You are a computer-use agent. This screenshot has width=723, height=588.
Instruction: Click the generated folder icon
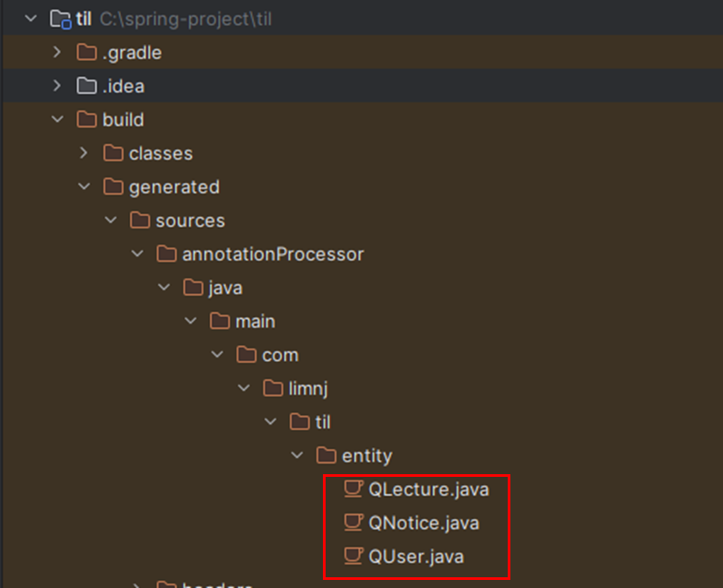(x=113, y=186)
